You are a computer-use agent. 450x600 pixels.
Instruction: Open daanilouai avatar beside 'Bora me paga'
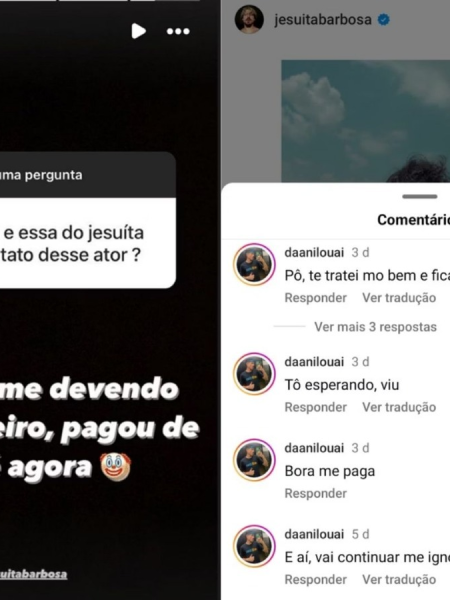pos(254,460)
